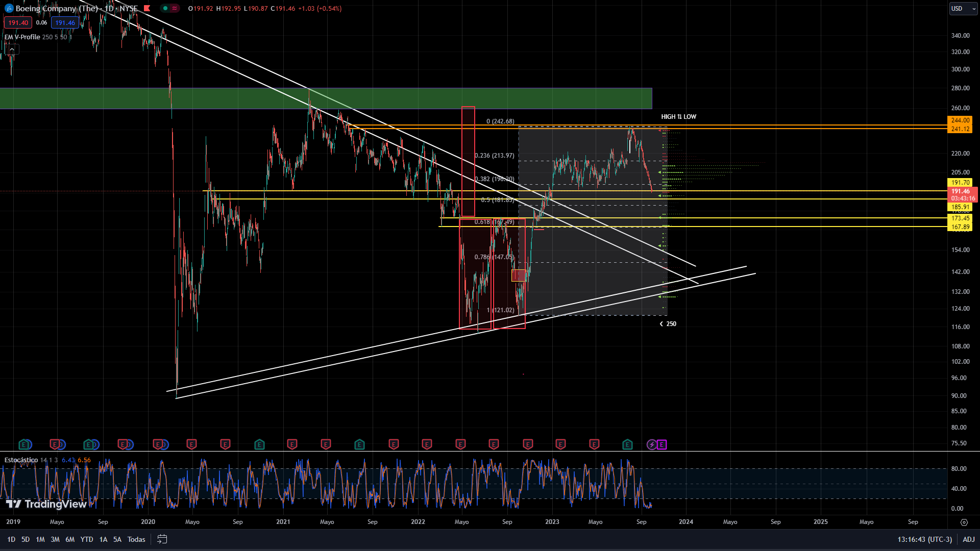Click the UTC-3 timezone clock
Viewport: 980px width, 551px height.
point(924,539)
